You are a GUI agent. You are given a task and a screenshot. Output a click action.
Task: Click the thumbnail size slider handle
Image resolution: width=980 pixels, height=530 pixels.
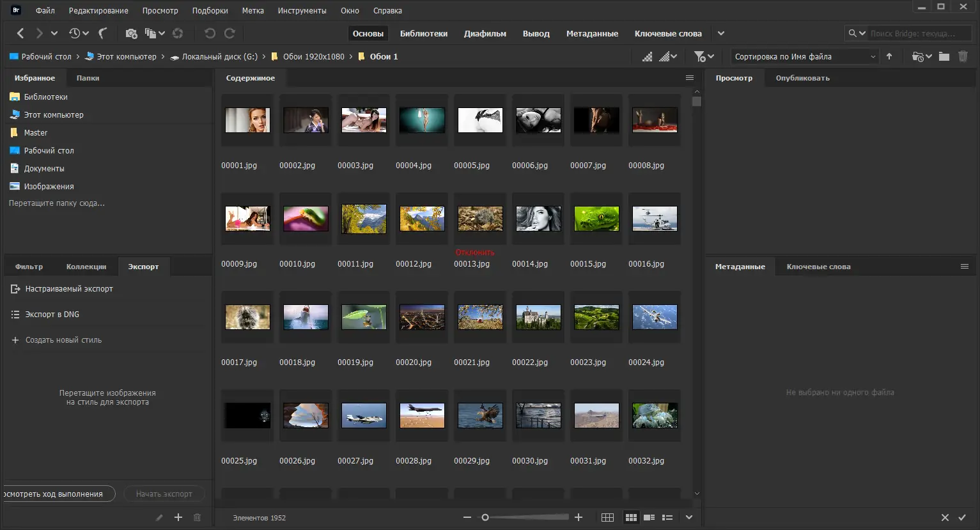[485, 517]
